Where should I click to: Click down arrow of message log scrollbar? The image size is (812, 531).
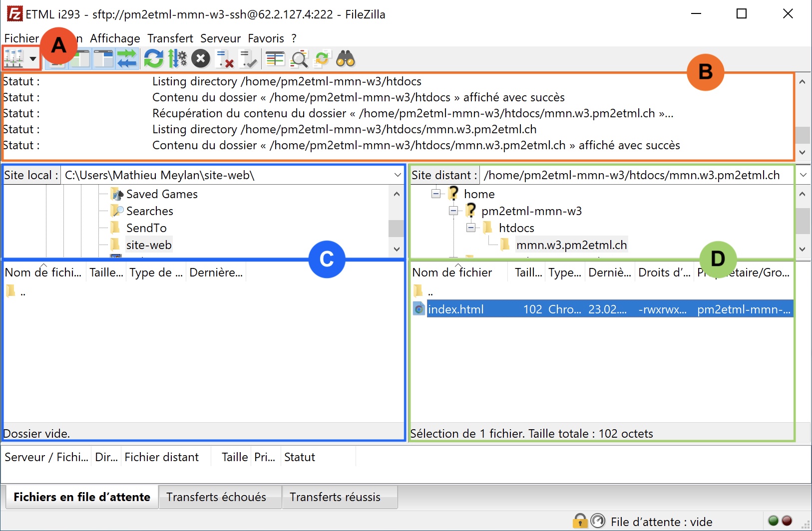click(x=803, y=152)
